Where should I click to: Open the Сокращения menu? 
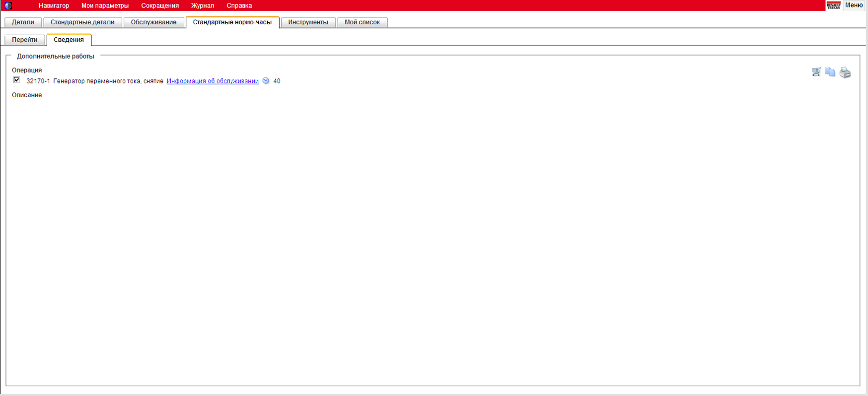click(x=160, y=5)
